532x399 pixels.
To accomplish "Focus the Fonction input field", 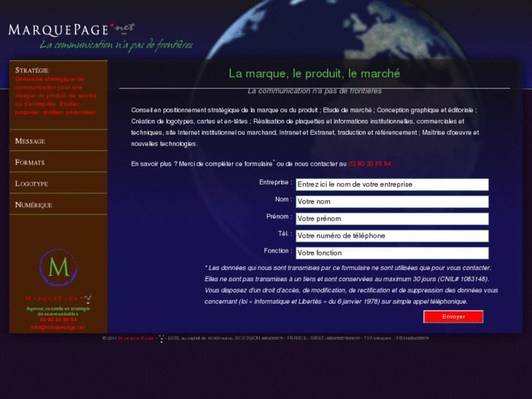I will [x=392, y=253].
